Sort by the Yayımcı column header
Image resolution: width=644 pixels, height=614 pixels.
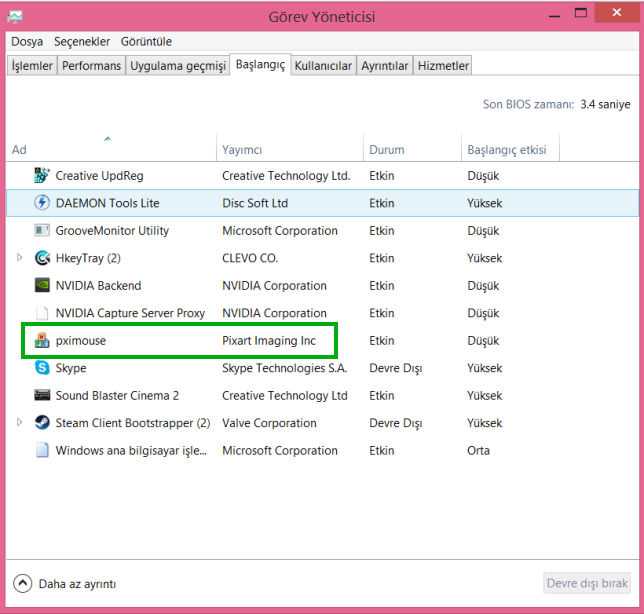[290, 148]
